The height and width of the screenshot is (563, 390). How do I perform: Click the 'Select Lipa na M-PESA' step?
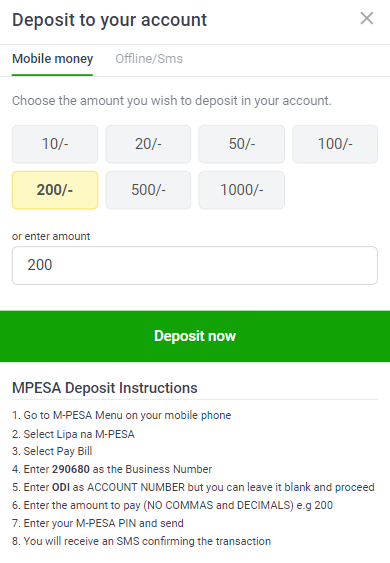(x=73, y=434)
